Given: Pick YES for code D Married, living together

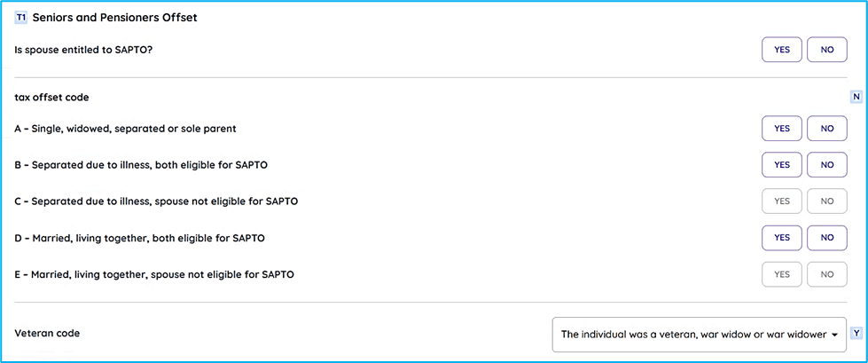Looking at the screenshot, I should (782, 238).
